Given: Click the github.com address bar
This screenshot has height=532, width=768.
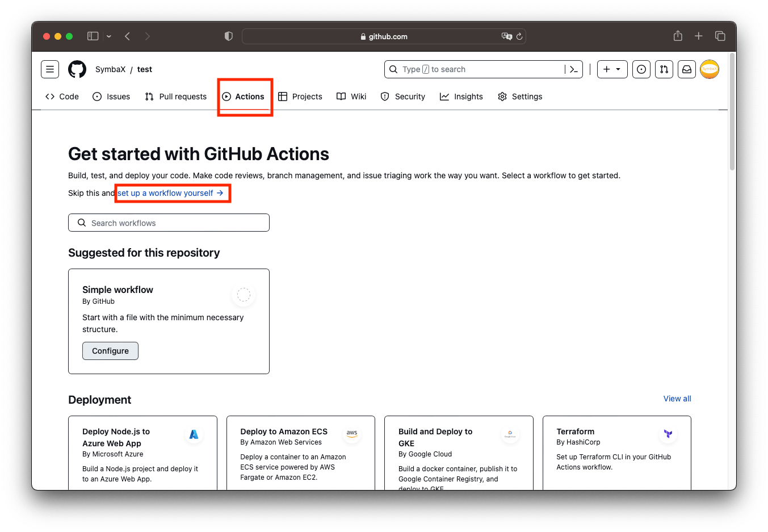Looking at the screenshot, I should pyautogui.click(x=384, y=36).
